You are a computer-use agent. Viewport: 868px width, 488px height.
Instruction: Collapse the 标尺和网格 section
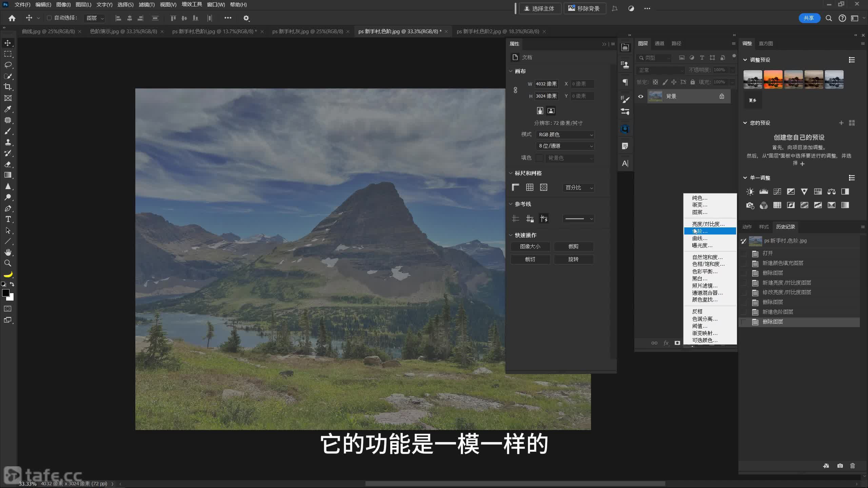[x=511, y=173]
